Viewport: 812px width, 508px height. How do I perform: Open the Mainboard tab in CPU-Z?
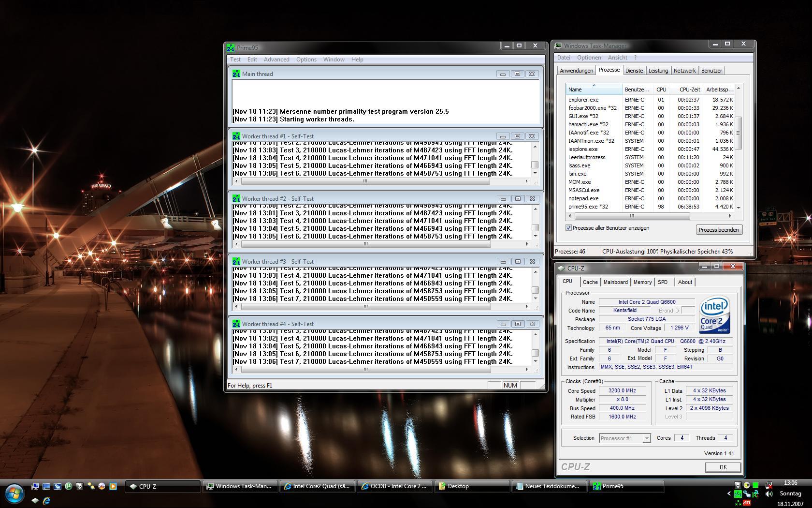616,282
